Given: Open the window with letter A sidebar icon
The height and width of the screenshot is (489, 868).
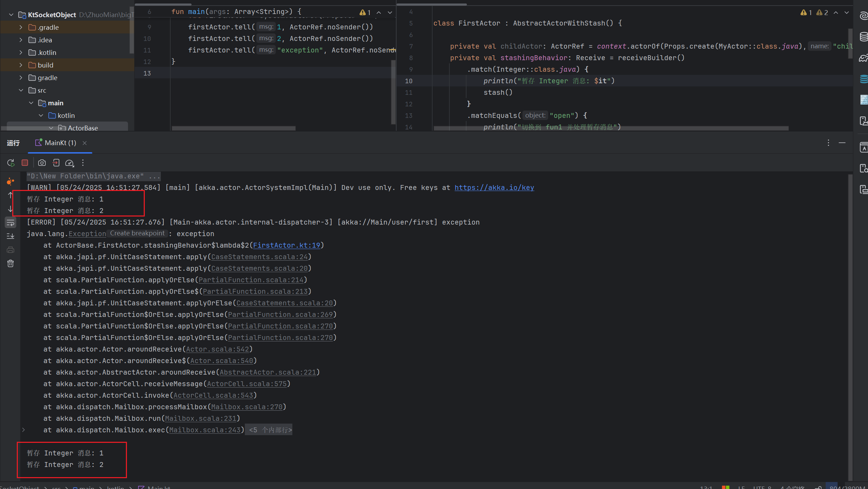Looking at the screenshot, I should tap(863, 148).
